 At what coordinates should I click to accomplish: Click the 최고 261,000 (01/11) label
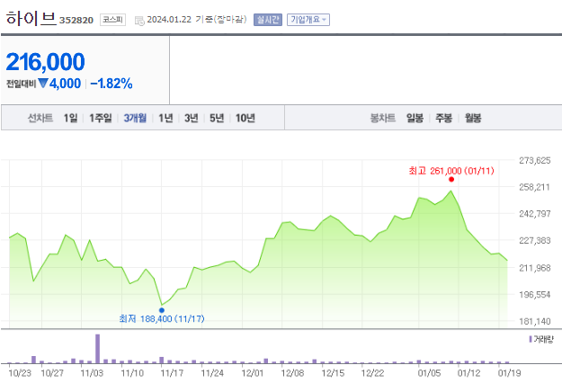click(x=451, y=171)
